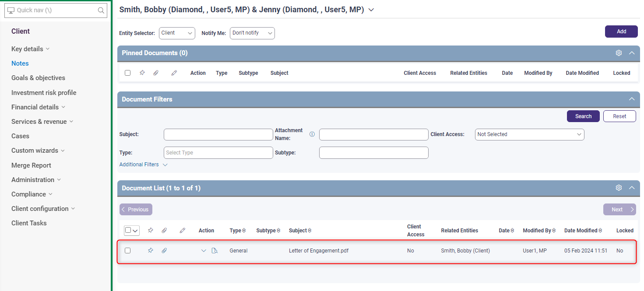Open the Notify Me dropdown
This screenshot has width=644, height=291.
click(252, 33)
